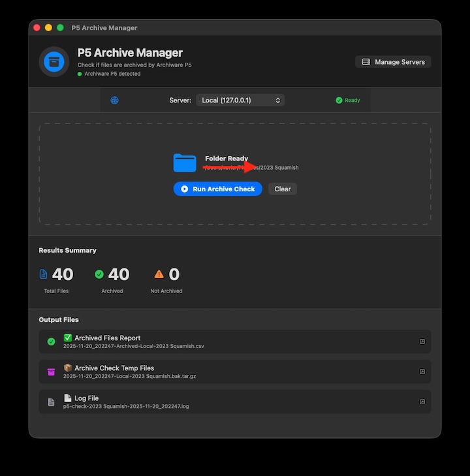Select the Archived Files Report row
Viewport: 470px width, 476px height.
coord(235,341)
